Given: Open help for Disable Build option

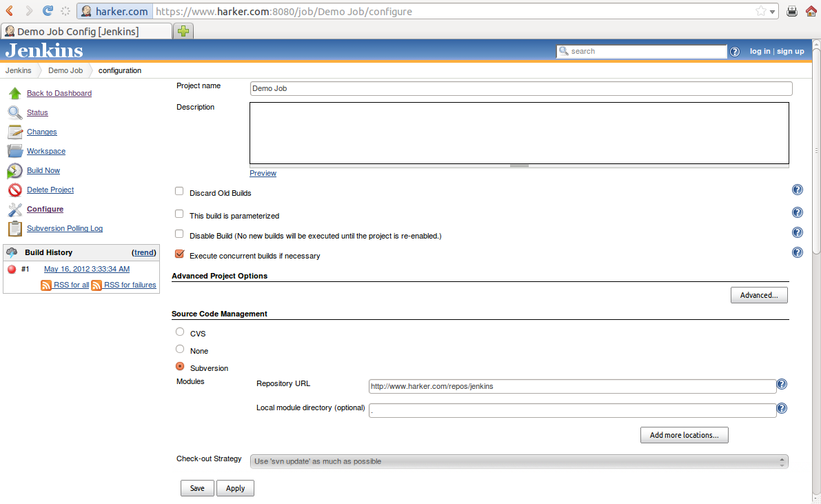Looking at the screenshot, I should pyautogui.click(x=798, y=232).
